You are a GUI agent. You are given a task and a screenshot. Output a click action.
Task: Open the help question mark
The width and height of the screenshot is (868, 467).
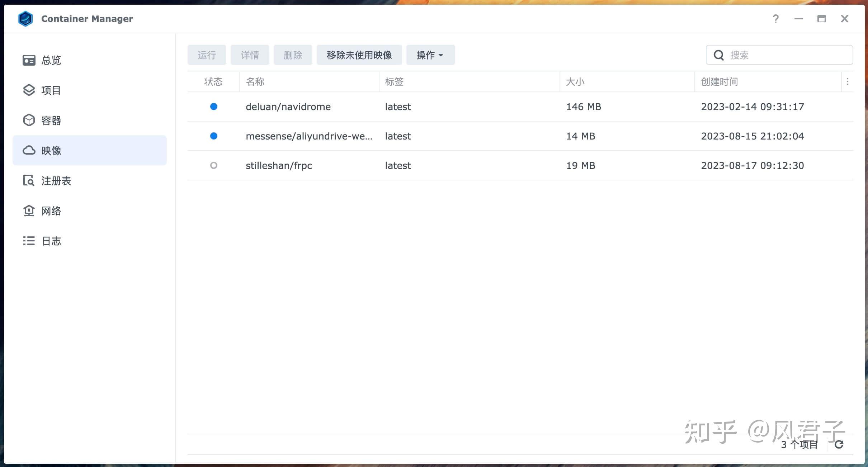coord(776,18)
